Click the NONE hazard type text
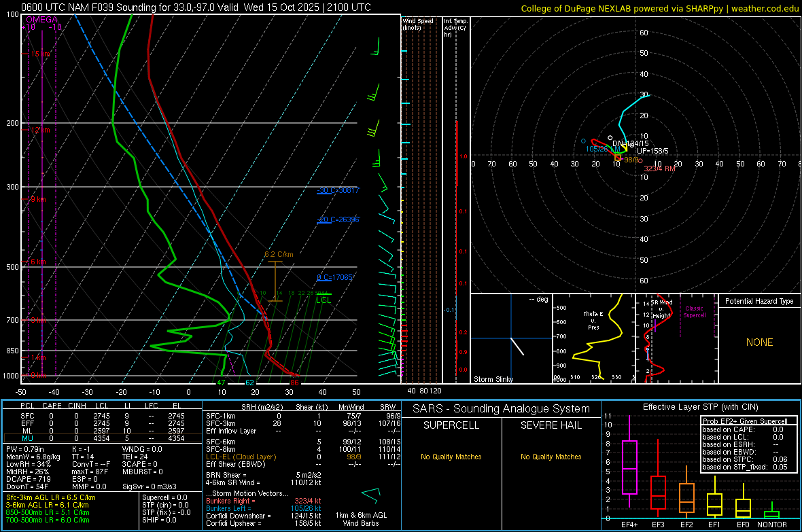Viewport: 802px width, 532px height. [759, 342]
